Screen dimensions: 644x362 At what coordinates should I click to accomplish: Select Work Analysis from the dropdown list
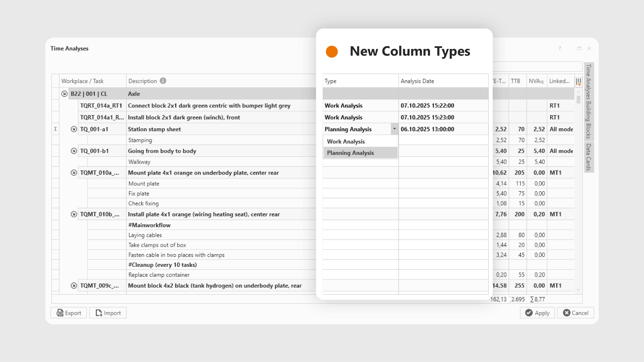pyautogui.click(x=346, y=141)
